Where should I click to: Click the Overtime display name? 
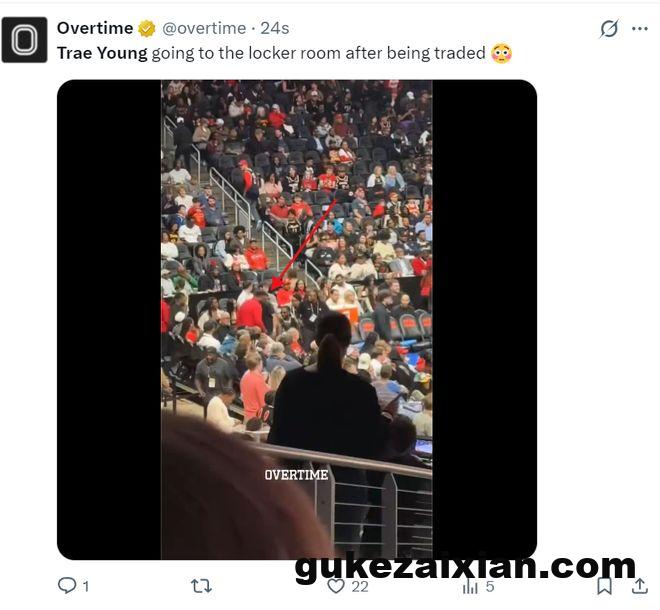[95, 28]
